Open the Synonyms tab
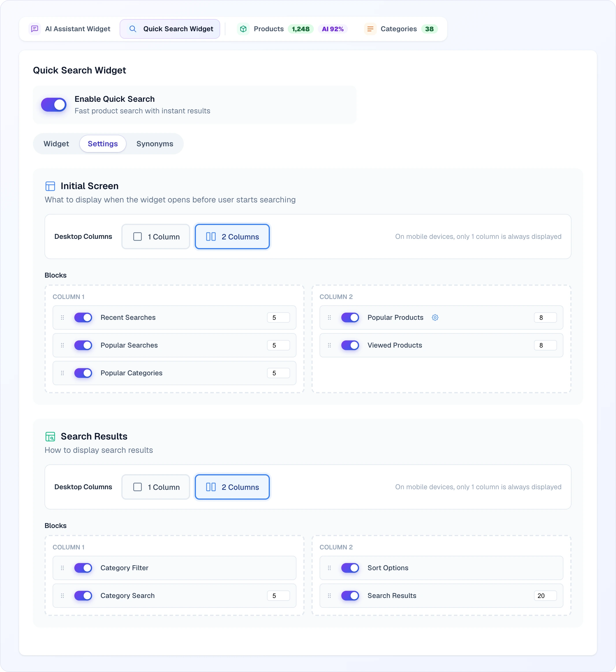This screenshot has width=616, height=672. (x=155, y=144)
